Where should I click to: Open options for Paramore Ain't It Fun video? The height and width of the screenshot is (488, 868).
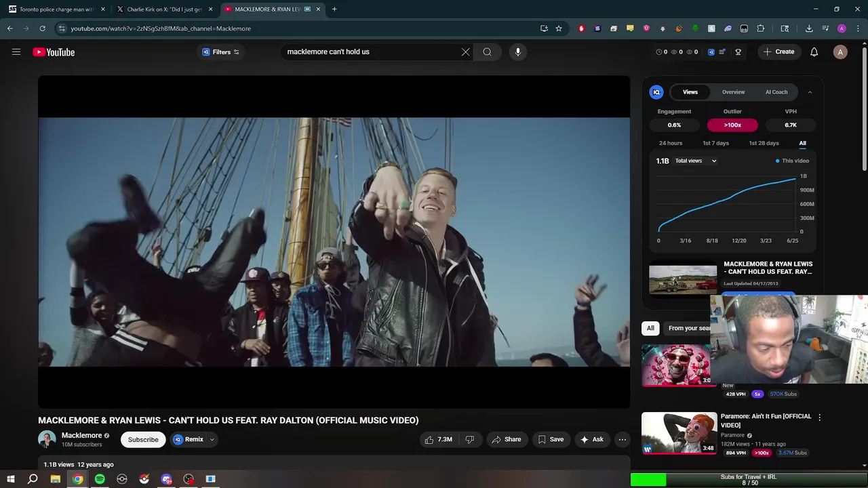[819, 418]
